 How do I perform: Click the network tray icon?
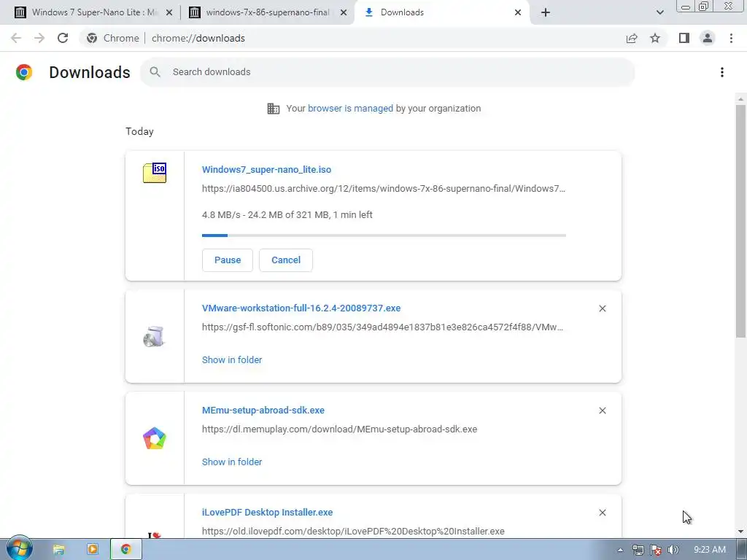click(x=638, y=550)
